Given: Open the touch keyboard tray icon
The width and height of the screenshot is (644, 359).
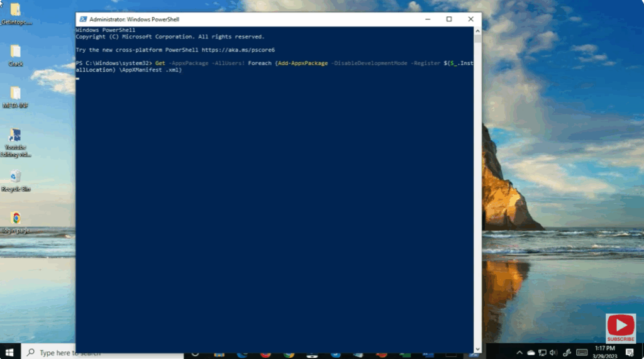Looking at the screenshot, I should click(x=582, y=353).
